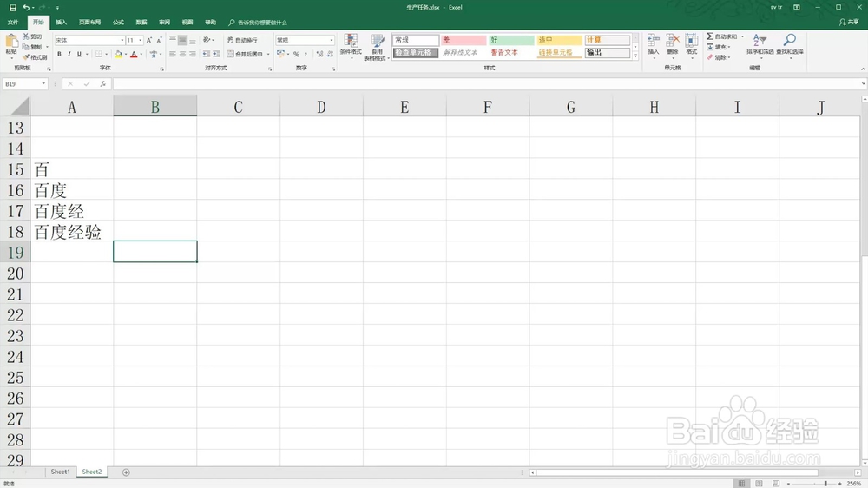Toggle Bold formatting
Image resolution: width=868 pixels, height=488 pixels.
pyautogui.click(x=59, y=55)
